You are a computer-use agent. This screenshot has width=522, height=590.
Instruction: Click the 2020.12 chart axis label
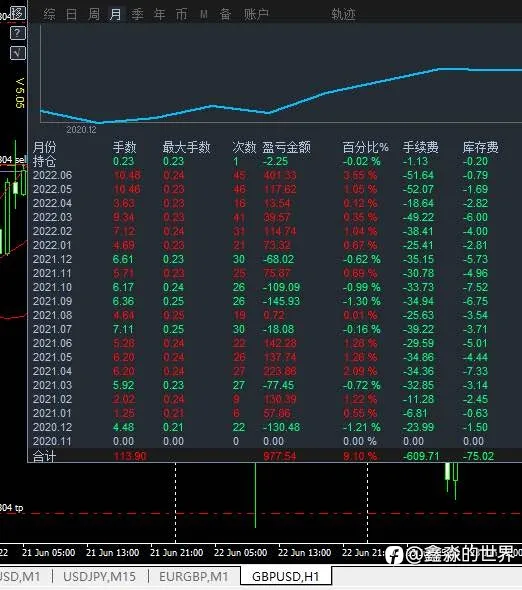[x=81, y=130]
